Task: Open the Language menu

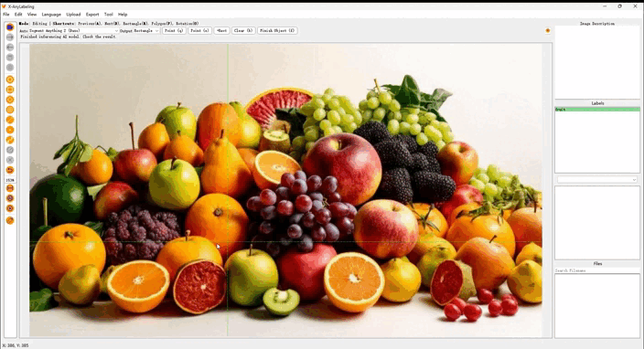Action: [51, 15]
